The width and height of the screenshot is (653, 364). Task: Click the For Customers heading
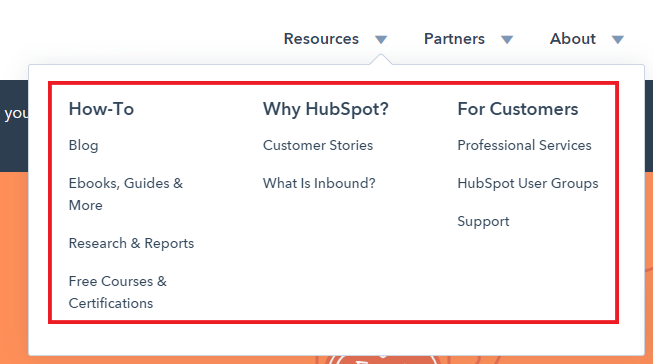click(518, 109)
